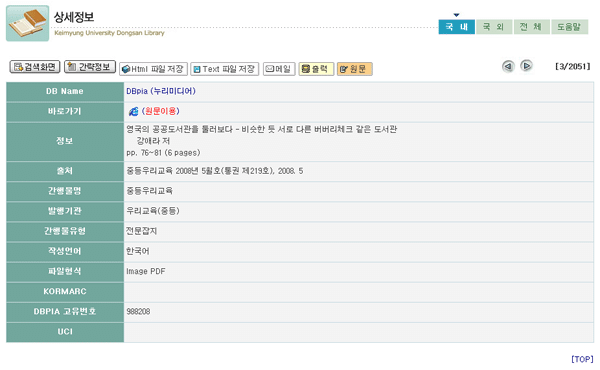Screen dimensions: 600x370
Task: Click the 발행기관 header cell
Action: tap(65, 211)
